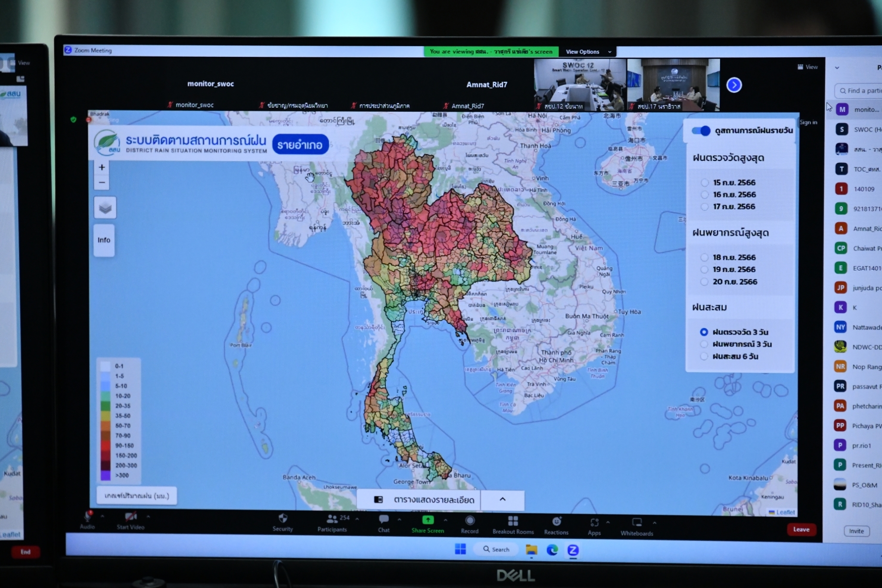Image resolution: width=882 pixels, height=588 pixels.
Task: Open Breakout Rooms icon
Action: pos(513,521)
